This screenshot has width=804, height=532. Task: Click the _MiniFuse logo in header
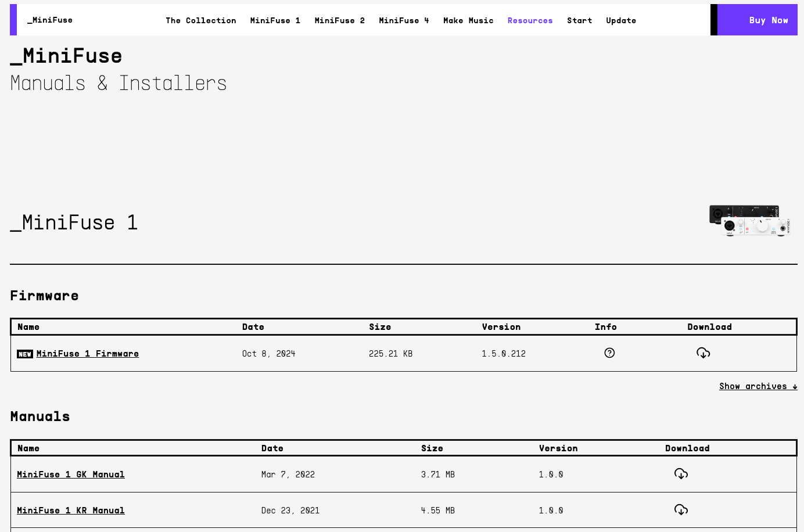pyautogui.click(x=50, y=20)
